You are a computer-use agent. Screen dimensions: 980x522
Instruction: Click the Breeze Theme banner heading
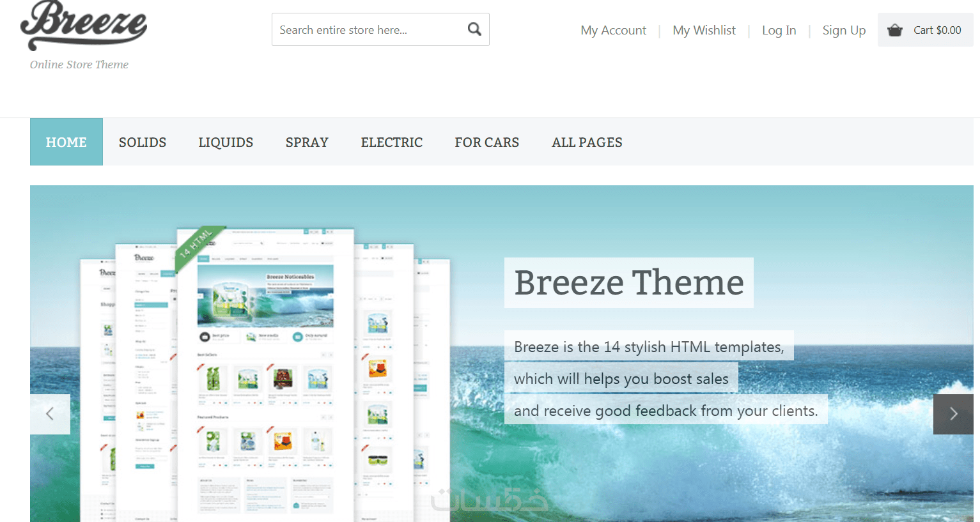(x=629, y=282)
